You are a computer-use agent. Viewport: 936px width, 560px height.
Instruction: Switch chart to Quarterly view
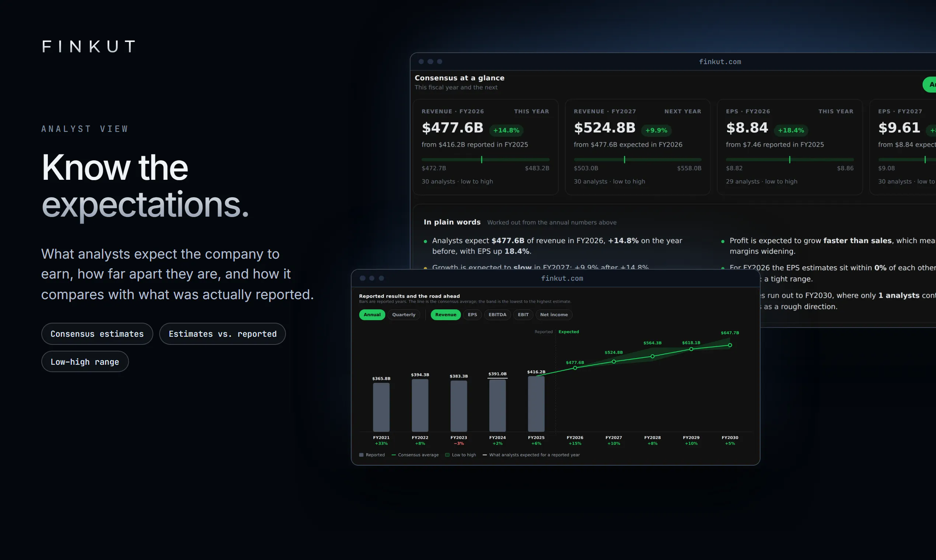click(x=404, y=315)
